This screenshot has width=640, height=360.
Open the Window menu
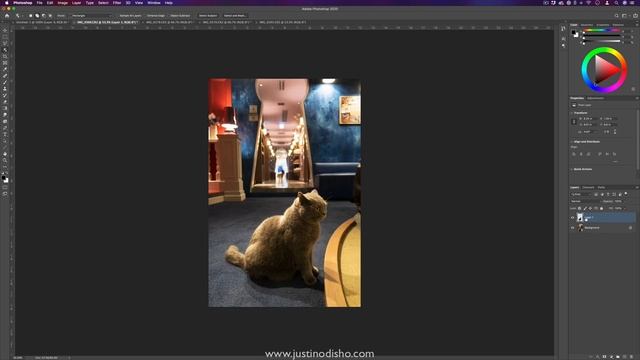154,3
